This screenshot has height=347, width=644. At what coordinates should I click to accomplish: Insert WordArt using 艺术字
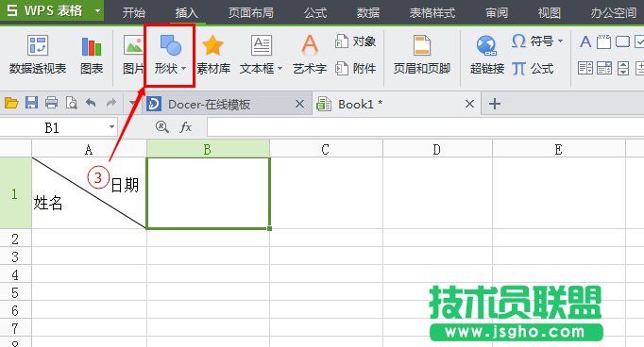(310, 55)
